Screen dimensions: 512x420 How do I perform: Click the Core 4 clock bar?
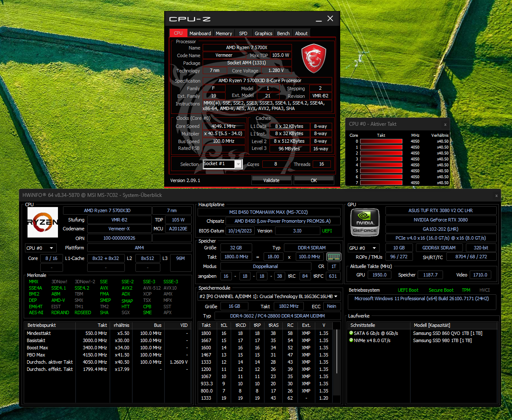pos(381,165)
